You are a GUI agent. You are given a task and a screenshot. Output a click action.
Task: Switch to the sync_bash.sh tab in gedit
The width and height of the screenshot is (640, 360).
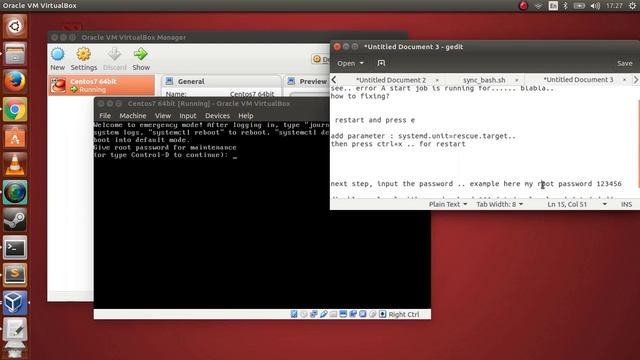coord(484,80)
